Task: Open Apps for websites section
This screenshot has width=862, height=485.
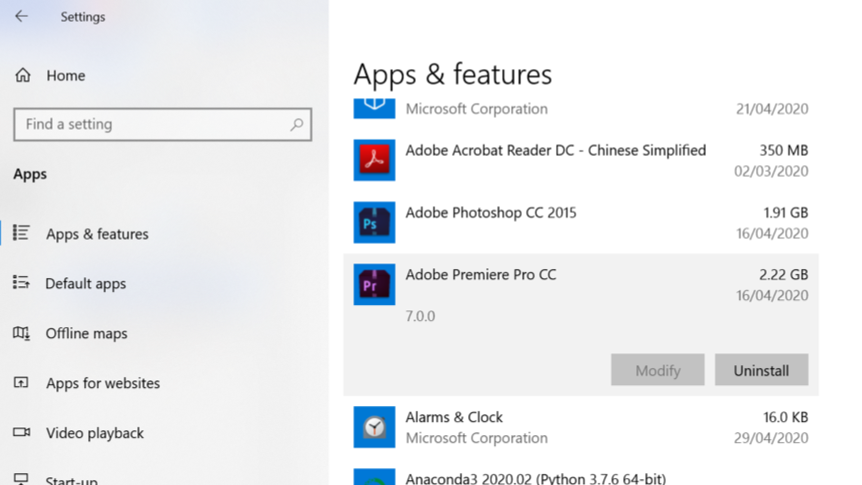Action: (x=102, y=383)
